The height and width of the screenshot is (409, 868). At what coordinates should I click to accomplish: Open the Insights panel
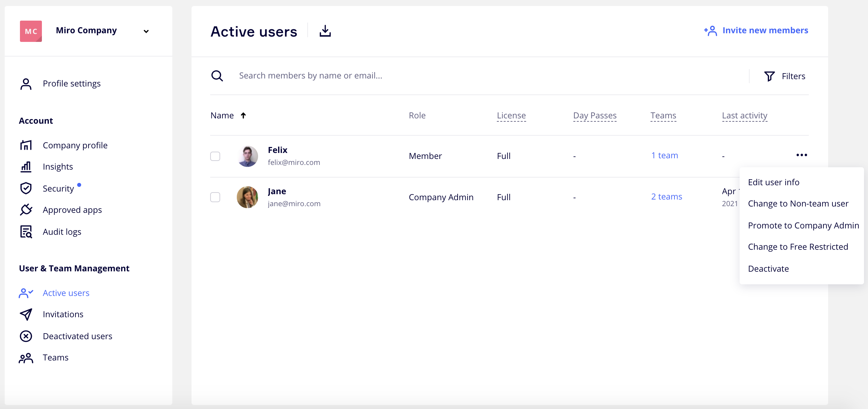point(58,167)
